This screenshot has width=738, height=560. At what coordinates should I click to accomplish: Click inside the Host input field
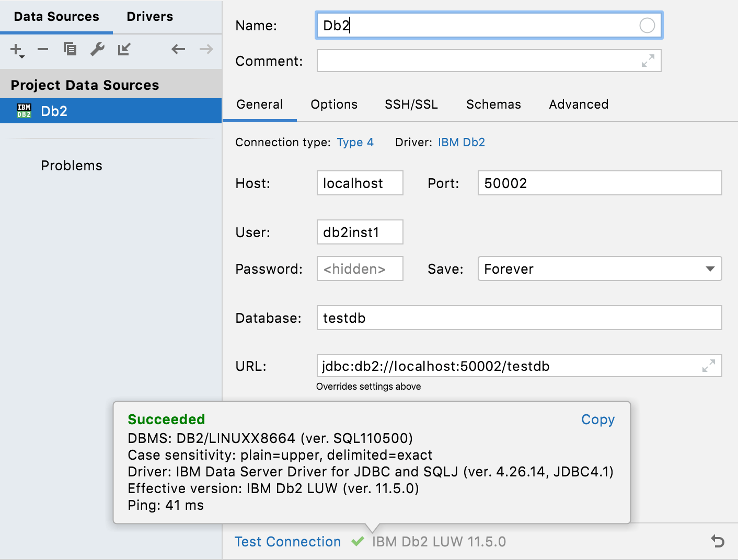coord(360,183)
